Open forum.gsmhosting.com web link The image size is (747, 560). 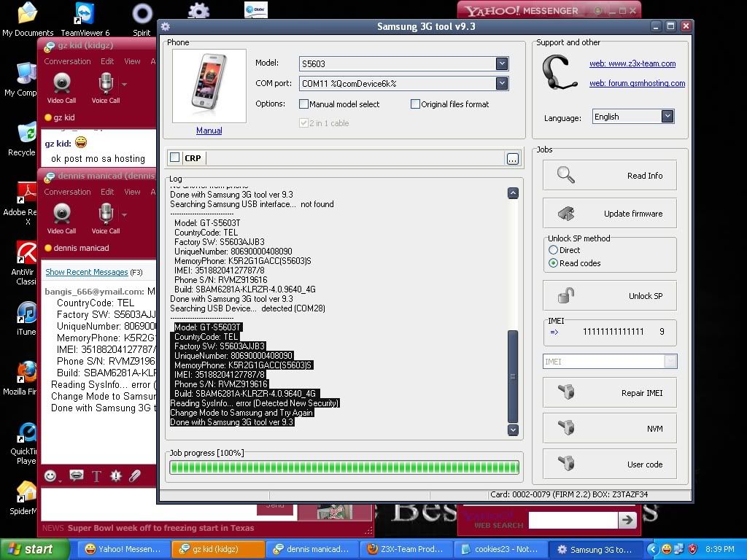[638, 83]
